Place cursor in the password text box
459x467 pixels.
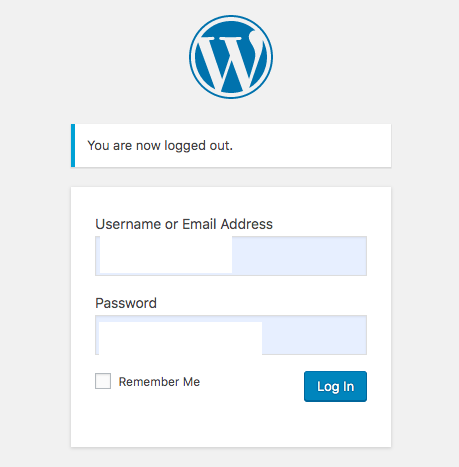point(231,335)
